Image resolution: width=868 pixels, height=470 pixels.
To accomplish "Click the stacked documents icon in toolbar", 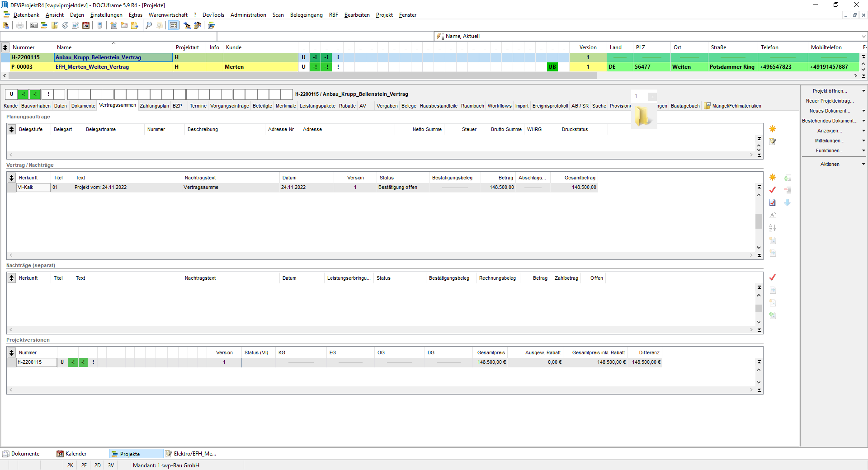I will pos(75,25).
